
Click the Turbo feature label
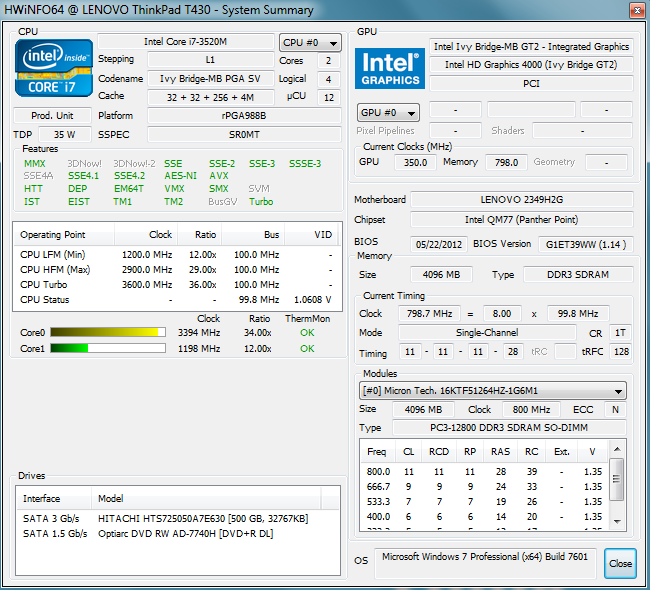[x=261, y=202]
